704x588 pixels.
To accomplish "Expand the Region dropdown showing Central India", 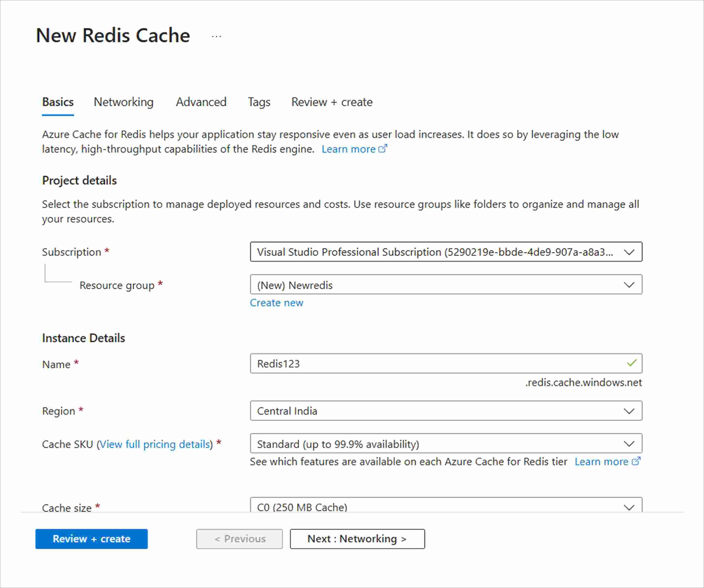I will coord(629,411).
